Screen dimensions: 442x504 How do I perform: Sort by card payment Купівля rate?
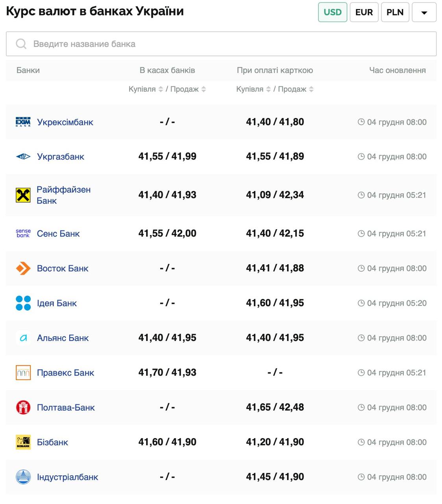[268, 89]
